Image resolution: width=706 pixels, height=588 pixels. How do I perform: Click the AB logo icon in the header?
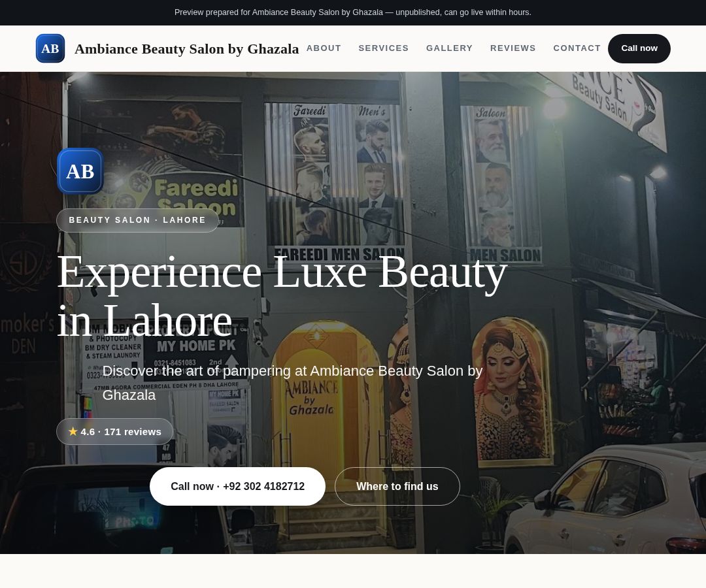[x=50, y=48]
